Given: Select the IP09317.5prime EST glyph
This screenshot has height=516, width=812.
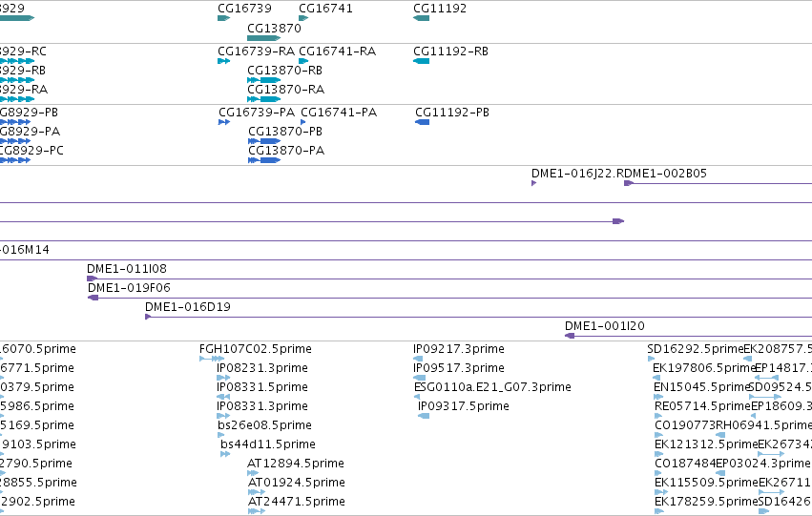Looking at the screenshot, I should point(424,416).
